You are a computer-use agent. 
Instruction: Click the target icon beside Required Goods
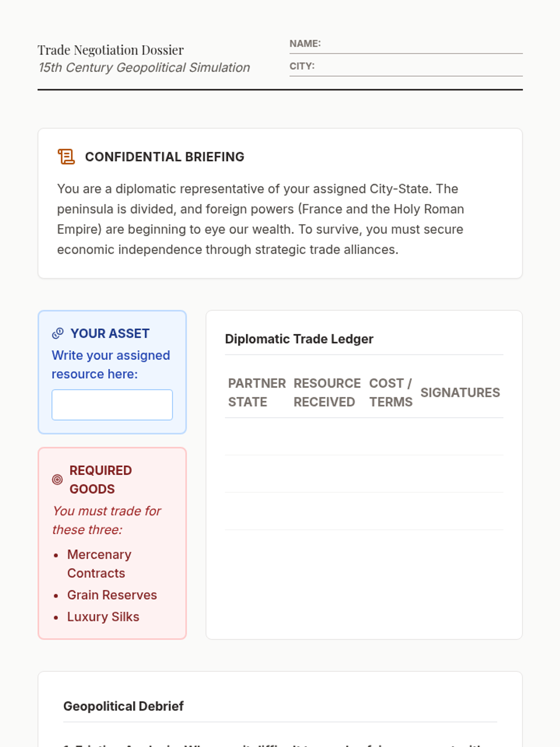tap(57, 479)
